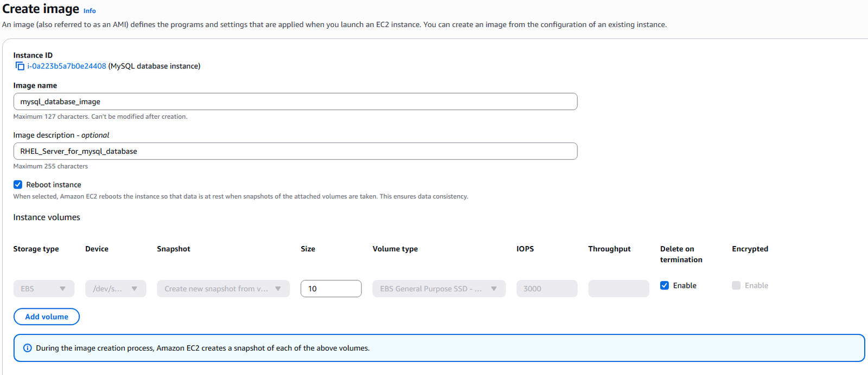Image resolution: width=868 pixels, height=375 pixels.
Task: Click the Storage type column header
Action: point(36,249)
